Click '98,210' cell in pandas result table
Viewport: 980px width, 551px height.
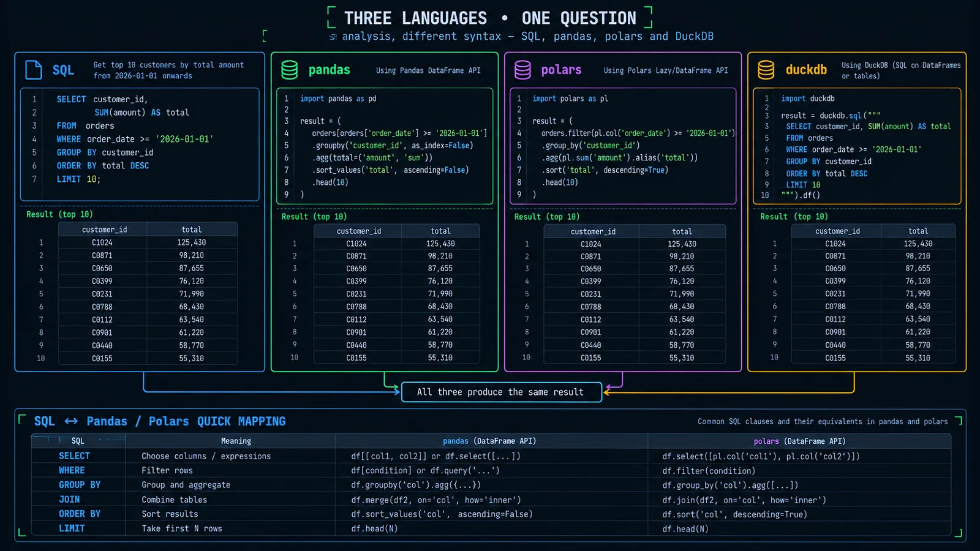(440, 257)
